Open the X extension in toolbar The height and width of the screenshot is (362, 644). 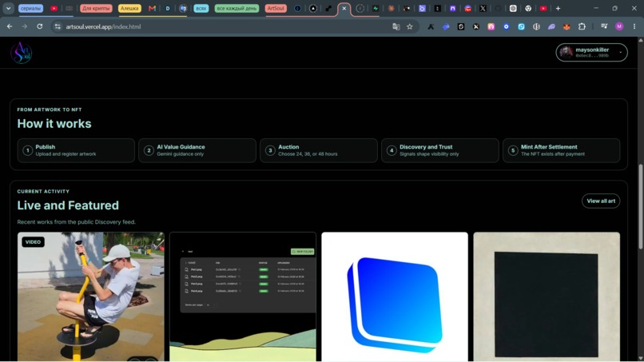click(475, 26)
